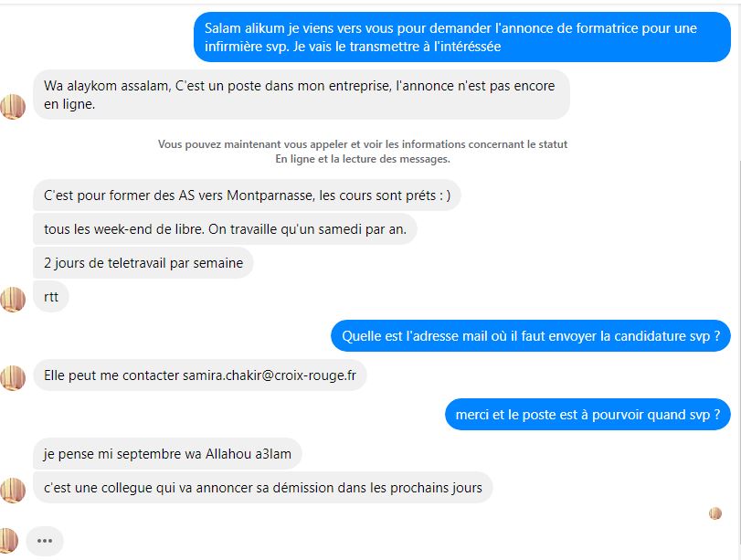
Task: Select the blue "Salam alikum" sent message
Action: point(462,37)
